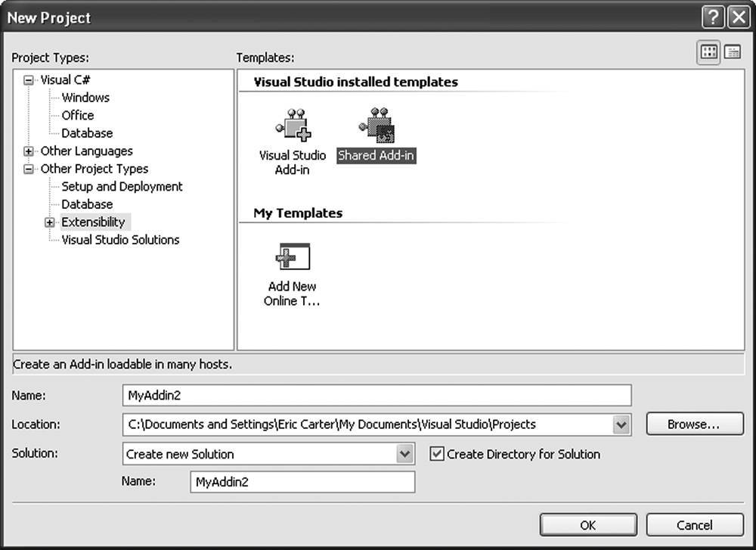Select Windows under Visual C#
Viewport: 756px width, 550px height.
[x=85, y=98]
